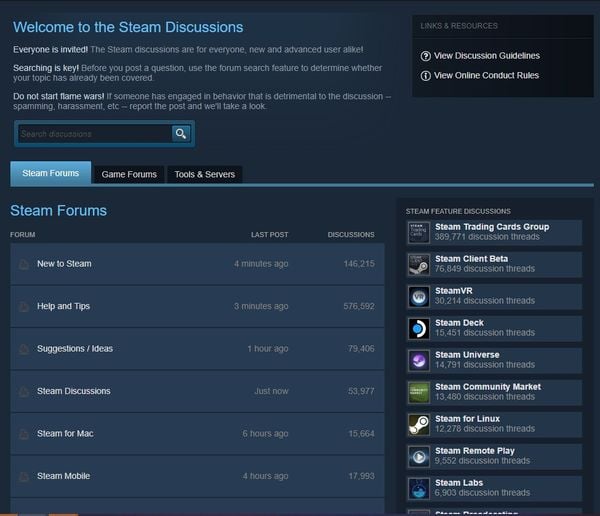Click '6 hours ago' last post time
Viewport: 600px width, 516px height.
266,434
